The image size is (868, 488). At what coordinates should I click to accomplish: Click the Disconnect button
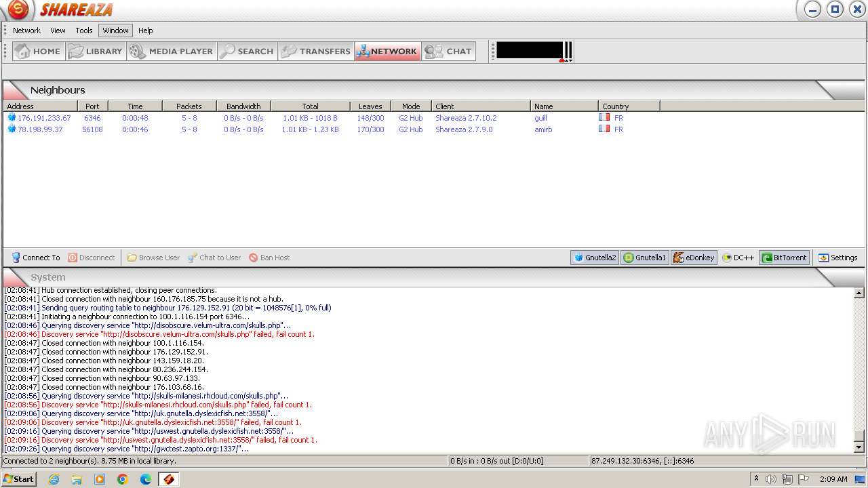click(x=92, y=258)
